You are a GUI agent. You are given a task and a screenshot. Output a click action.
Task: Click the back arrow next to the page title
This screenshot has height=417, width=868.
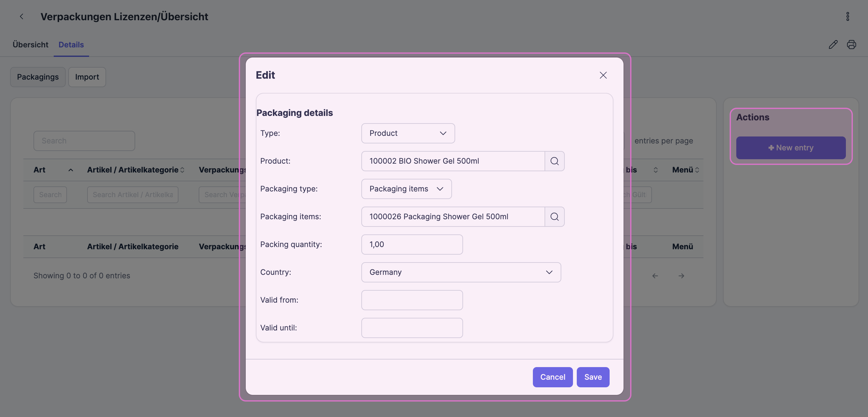click(21, 16)
